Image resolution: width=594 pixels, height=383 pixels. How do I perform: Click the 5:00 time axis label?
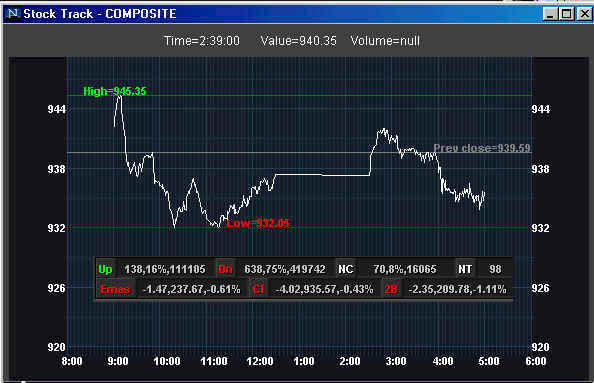tap(489, 361)
